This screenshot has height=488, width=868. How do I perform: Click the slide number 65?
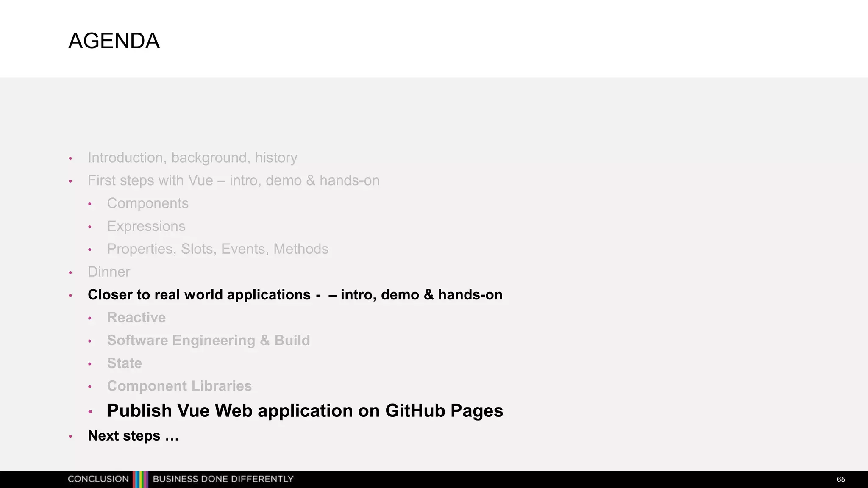[x=841, y=480]
